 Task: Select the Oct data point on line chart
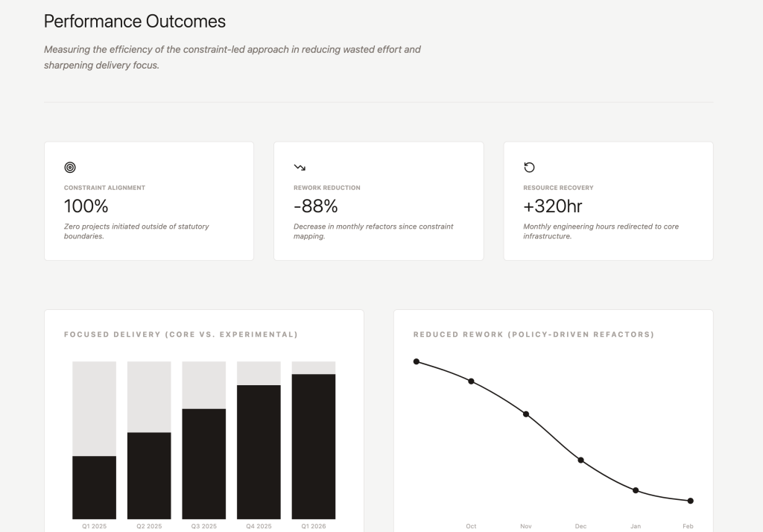click(471, 381)
